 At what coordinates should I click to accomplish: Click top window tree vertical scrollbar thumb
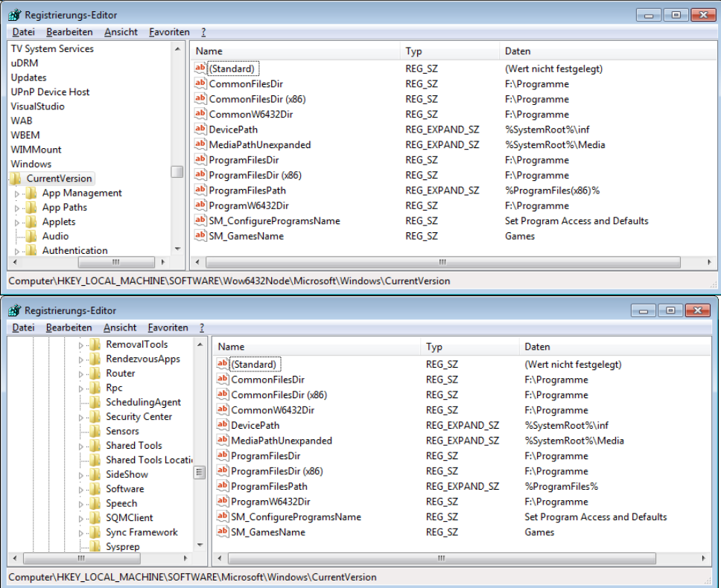[x=177, y=172]
